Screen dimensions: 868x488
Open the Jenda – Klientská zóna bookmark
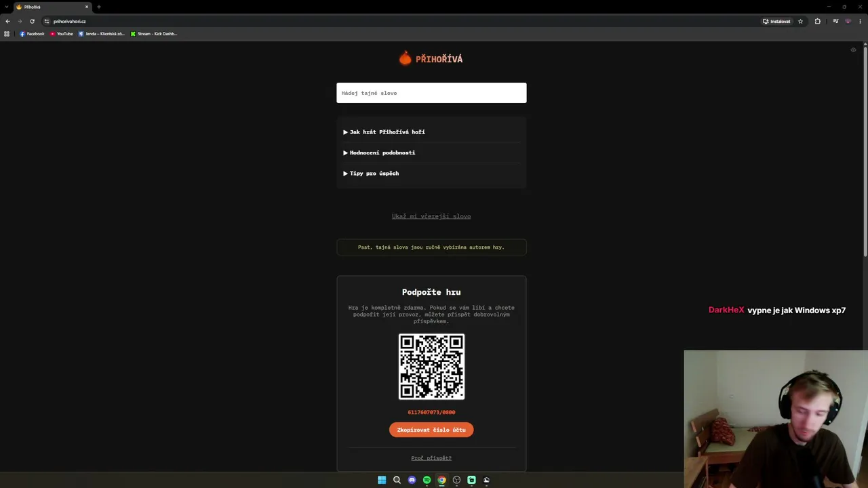[102, 34]
